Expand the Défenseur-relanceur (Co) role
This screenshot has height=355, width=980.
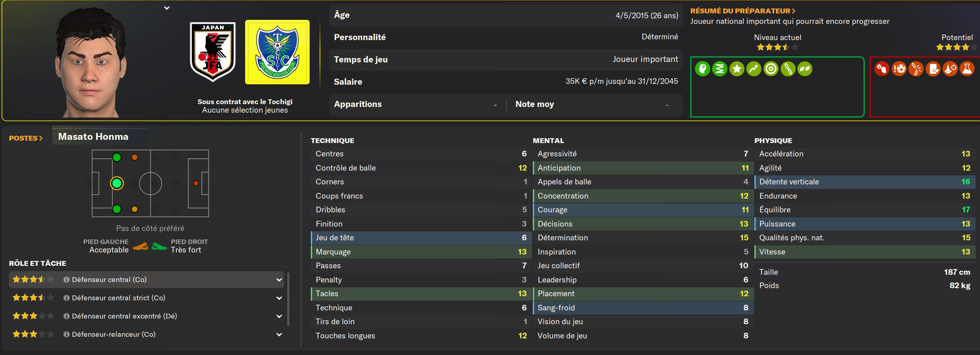(279, 334)
